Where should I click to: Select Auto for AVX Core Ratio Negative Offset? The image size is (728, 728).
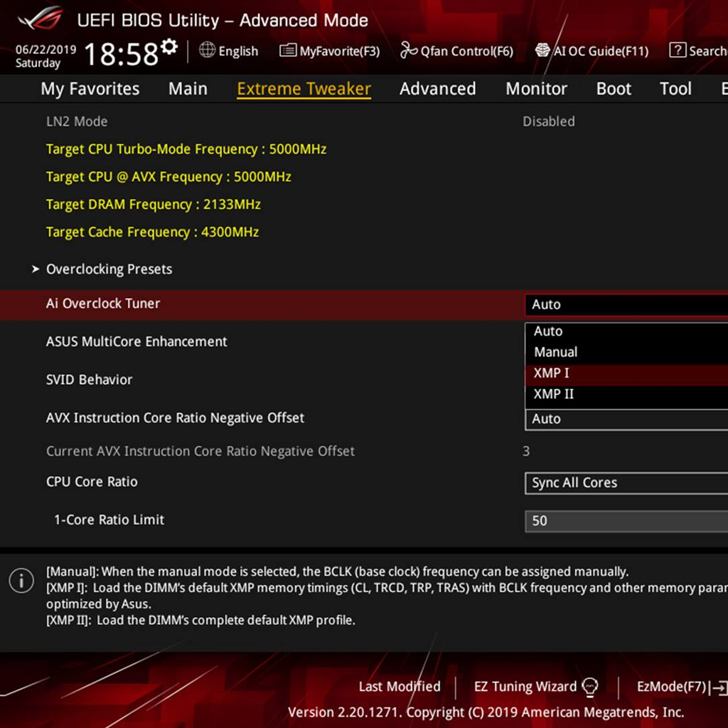point(626,419)
